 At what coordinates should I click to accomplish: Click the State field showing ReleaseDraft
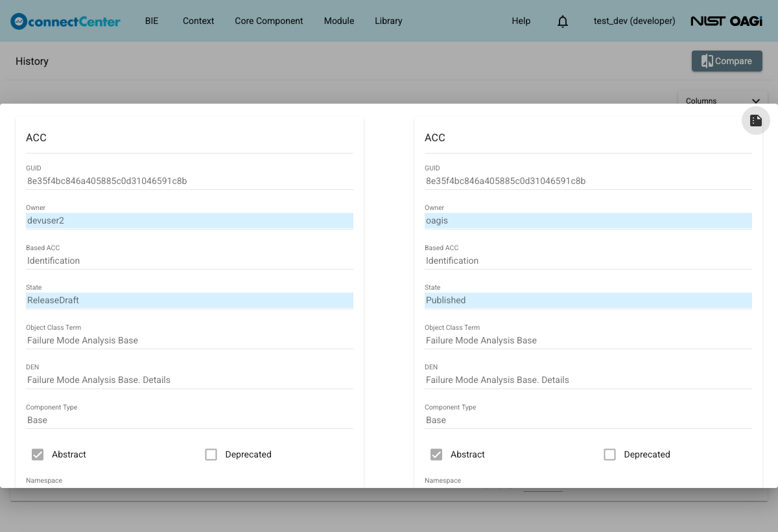[189, 301]
